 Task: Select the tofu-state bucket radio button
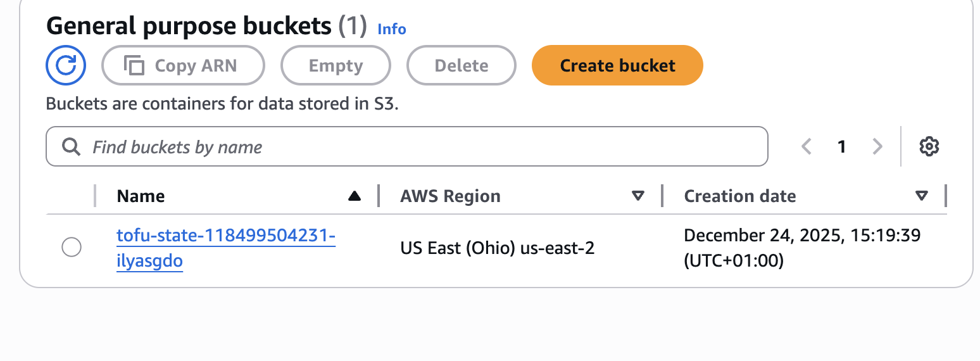[x=72, y=247]
